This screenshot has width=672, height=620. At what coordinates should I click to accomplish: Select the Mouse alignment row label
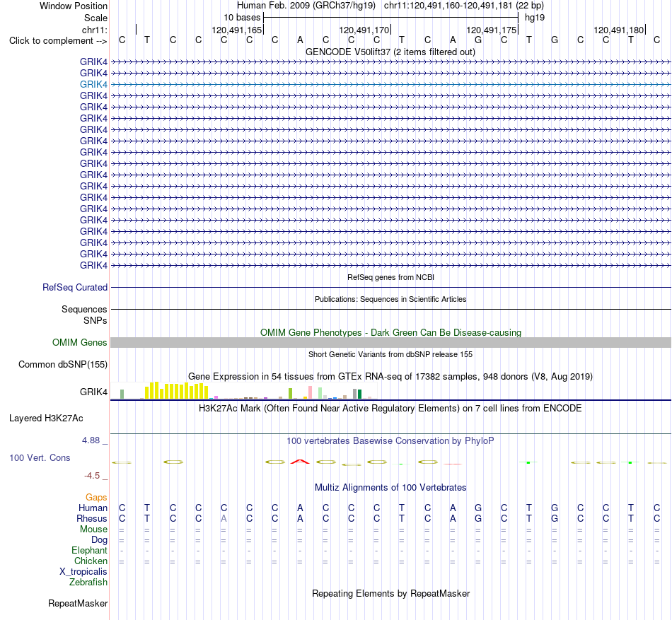(93, 530)
